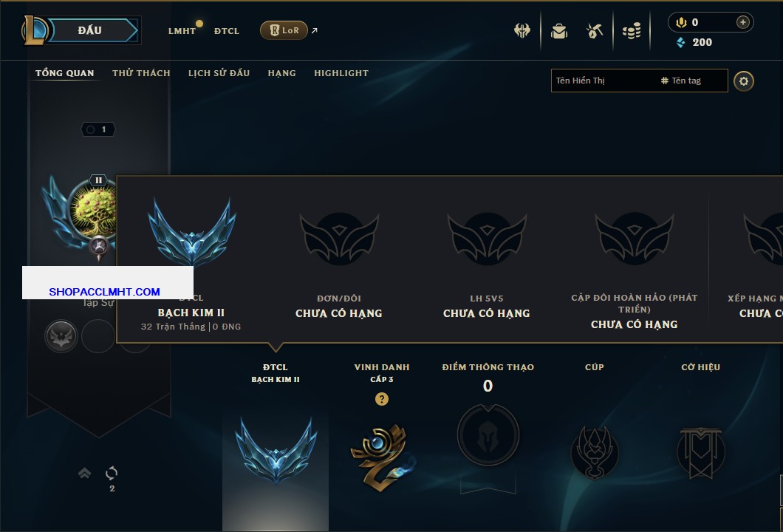Click the honor level question mark icon
The height and width of the screenshot is (532, 783).
[x=381, y=399]
